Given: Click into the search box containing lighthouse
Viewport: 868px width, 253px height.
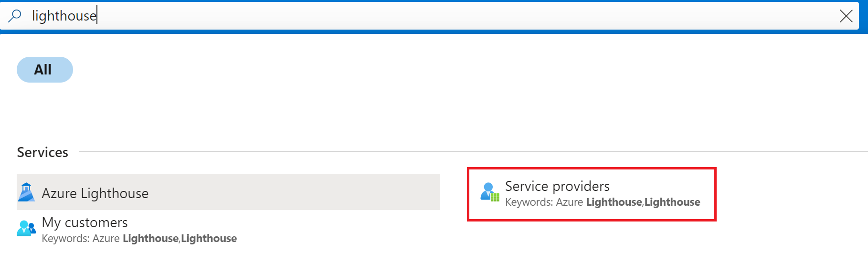Looking at the screenshot, I should point(430,16).
